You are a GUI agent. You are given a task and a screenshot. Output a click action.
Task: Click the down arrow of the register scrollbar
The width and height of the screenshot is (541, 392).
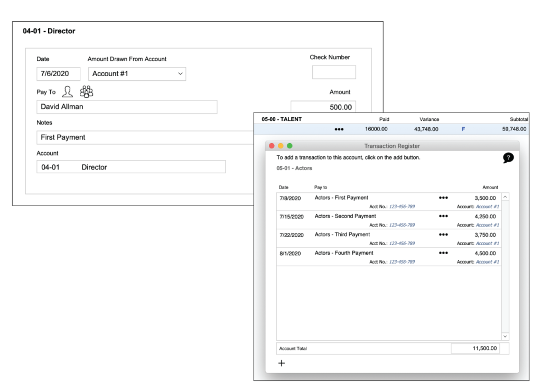(x=505, y=337)
